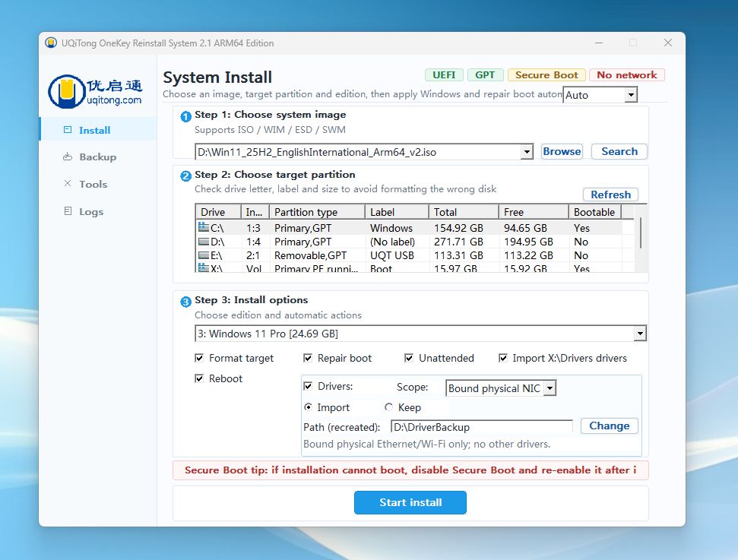Viewport: 738px width, 560px height.
Task: Sort by the Drive column header
Action: click(x=217, y=212)
